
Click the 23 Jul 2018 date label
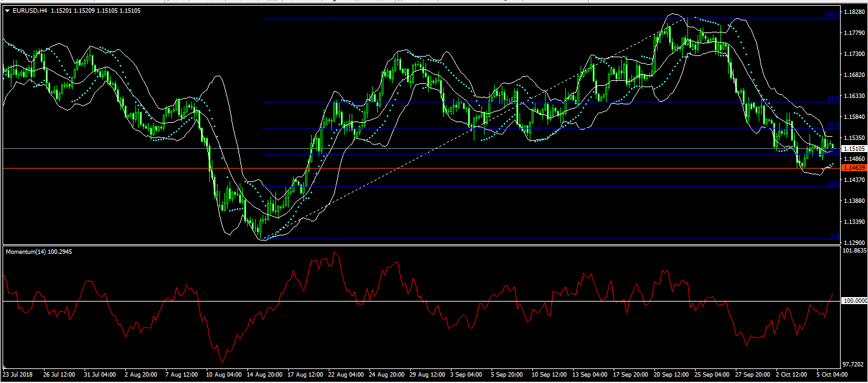coord(18,375)
